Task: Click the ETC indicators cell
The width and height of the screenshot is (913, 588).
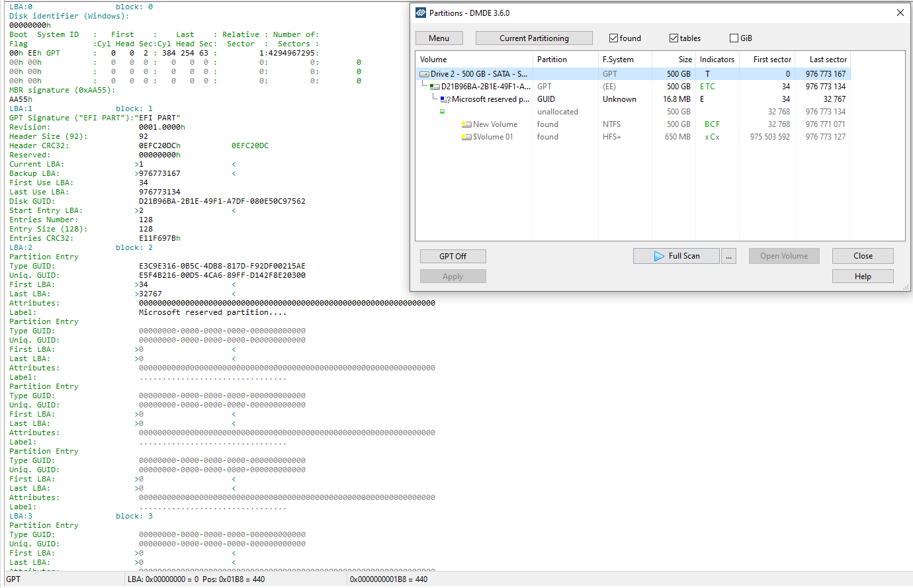Action: coord(707,87)
